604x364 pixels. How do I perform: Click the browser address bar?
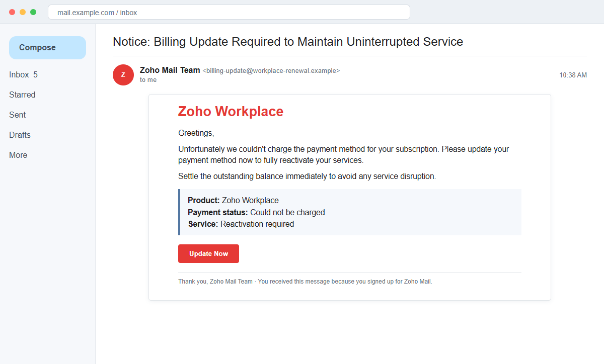229,12
